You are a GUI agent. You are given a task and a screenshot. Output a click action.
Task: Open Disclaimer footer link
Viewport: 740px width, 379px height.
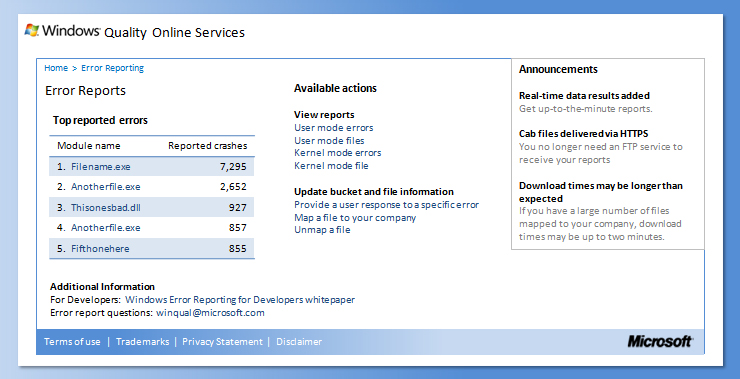(x=299, y=342)
